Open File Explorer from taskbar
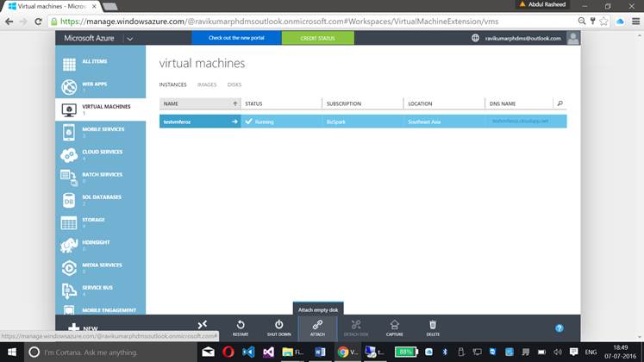 (x=292, y=353)
